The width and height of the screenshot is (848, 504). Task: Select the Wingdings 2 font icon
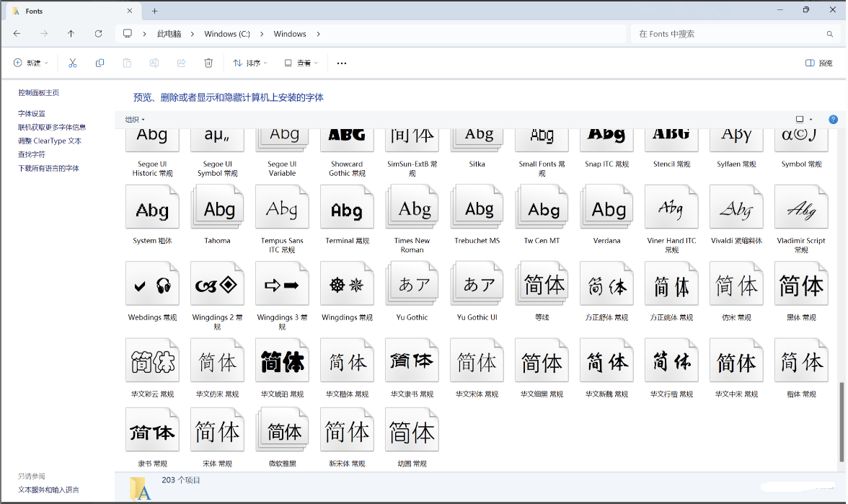218,283
